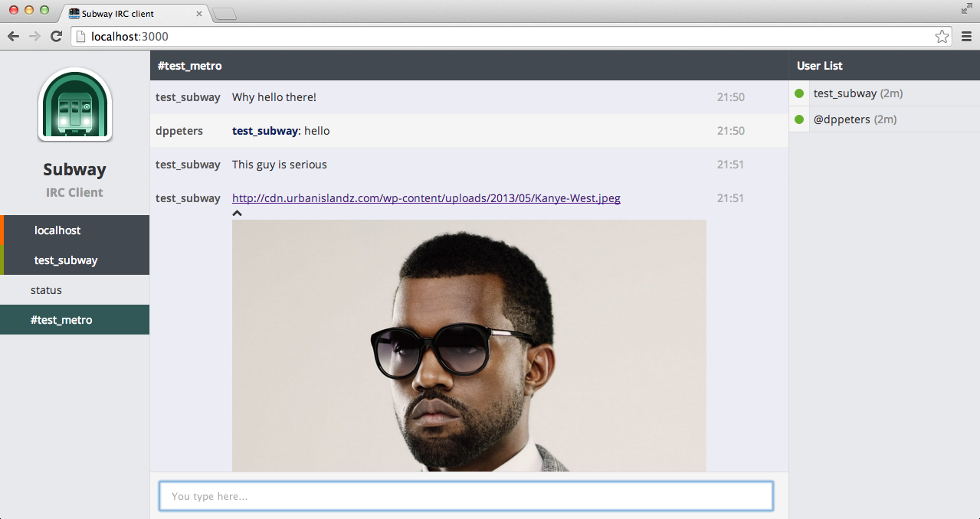
Task: Click the "You type here..." message field
Action: 466,496
